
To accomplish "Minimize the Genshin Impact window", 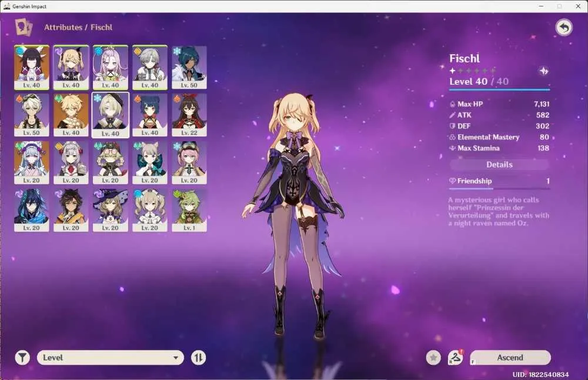I will (541, 6).
